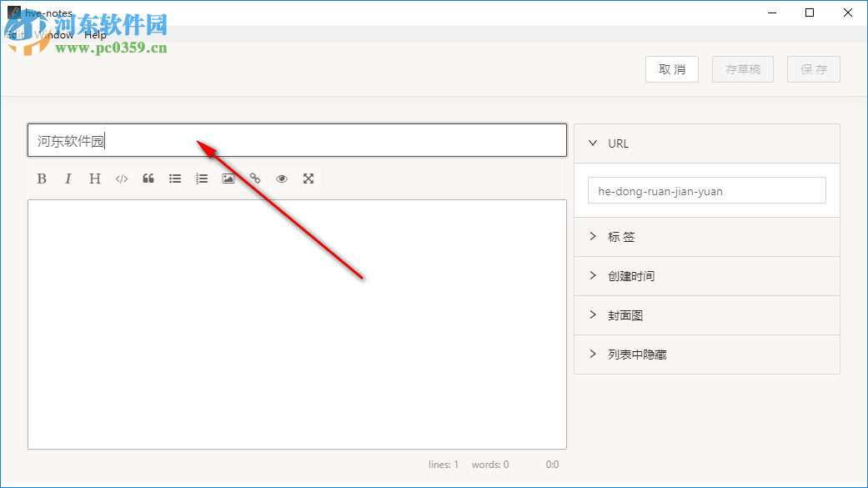The image size is (868, 488).
Task: Apply italic formatting with the I icon
Action: tap(68, 179)
